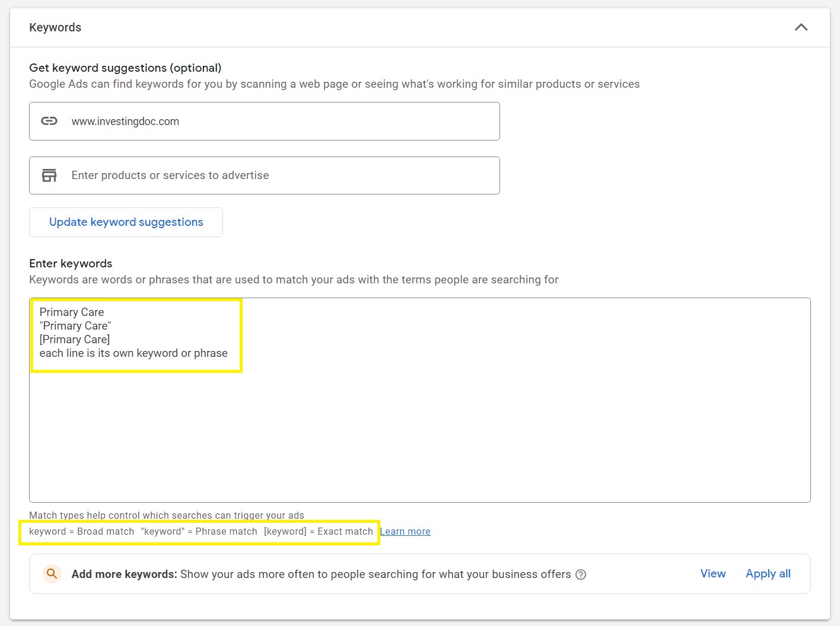Click the 'Enter keywords' heading

pyautogui.click(x=71, y=263)
